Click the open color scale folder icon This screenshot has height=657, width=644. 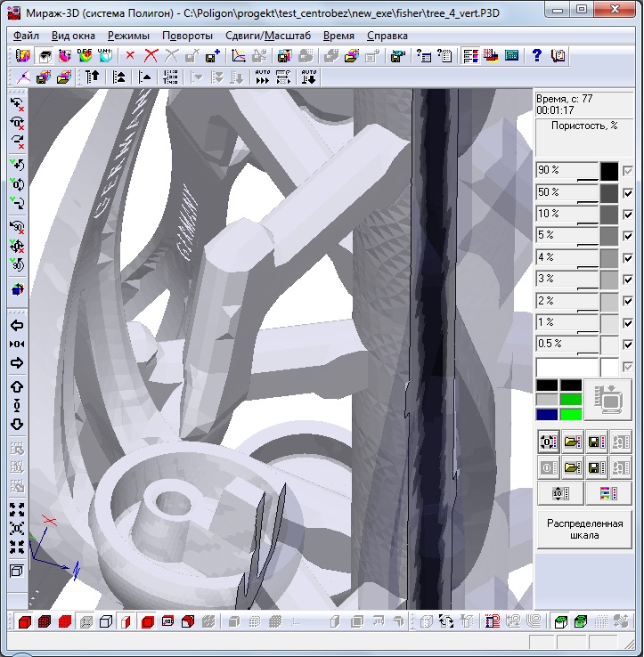click(x=572, y=441)
